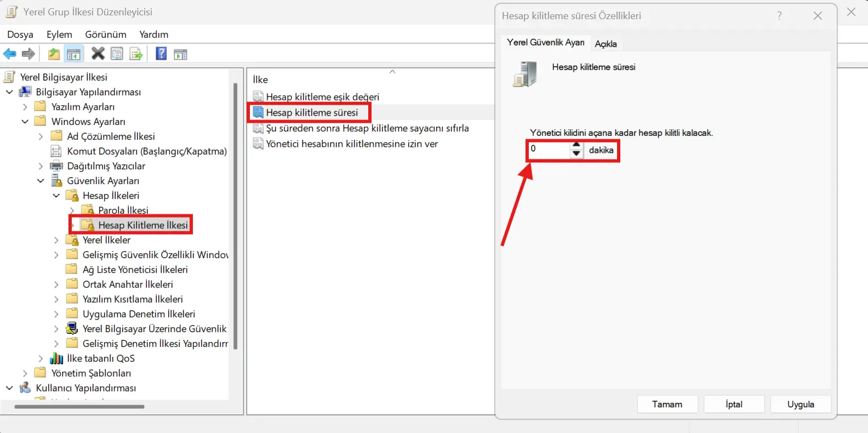Image resolution: width=868 pixels, height=433 pixels.
Task: Click icon beside Yönetici hesabının kilitlenmesine izin ver
Action: 258,144
